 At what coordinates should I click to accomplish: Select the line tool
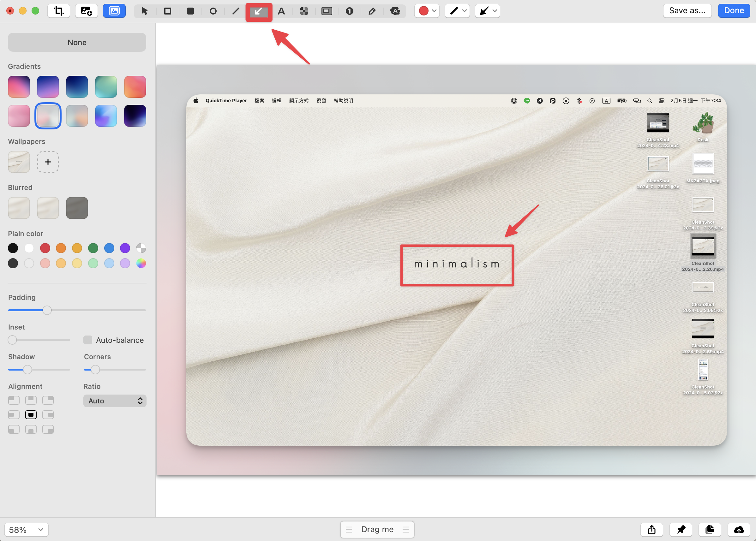coord(236,11)
